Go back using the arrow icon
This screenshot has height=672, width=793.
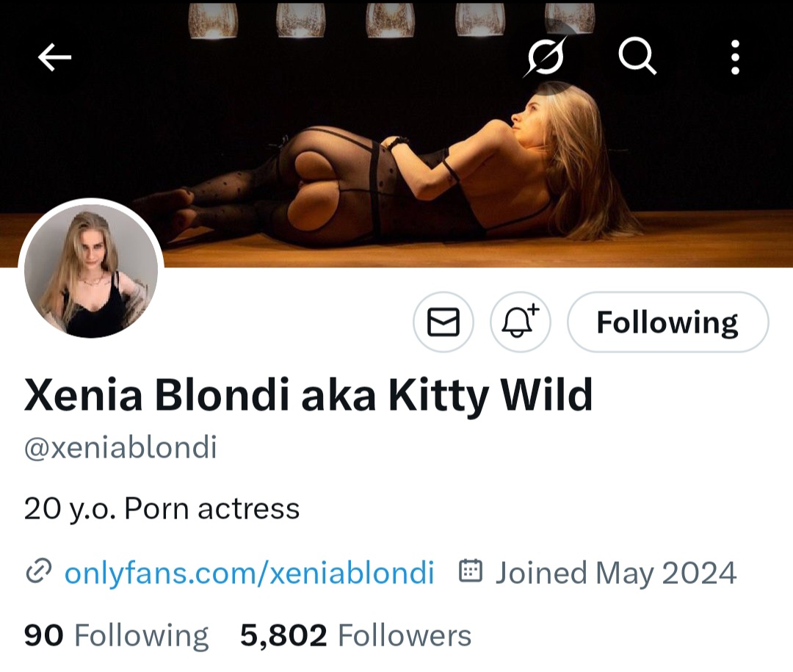[54, 57]
